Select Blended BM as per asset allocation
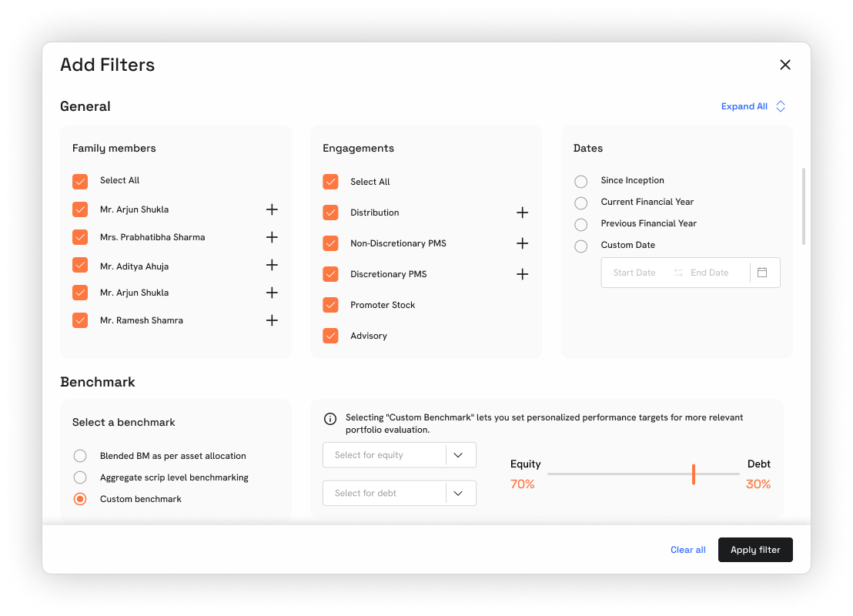Viewport: 853px width, 616px height. coord(79,456)
